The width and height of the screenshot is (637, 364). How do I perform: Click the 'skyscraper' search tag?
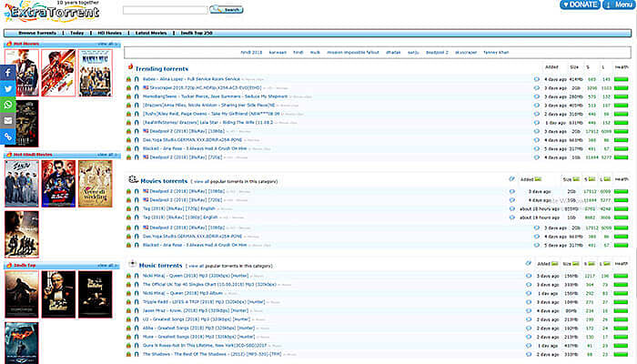tap(466, 53)
